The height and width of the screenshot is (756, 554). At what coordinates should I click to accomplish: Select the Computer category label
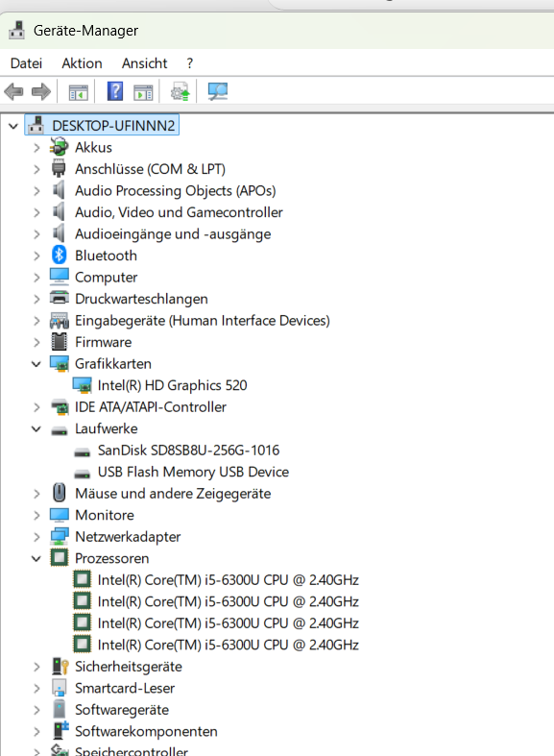106,278
